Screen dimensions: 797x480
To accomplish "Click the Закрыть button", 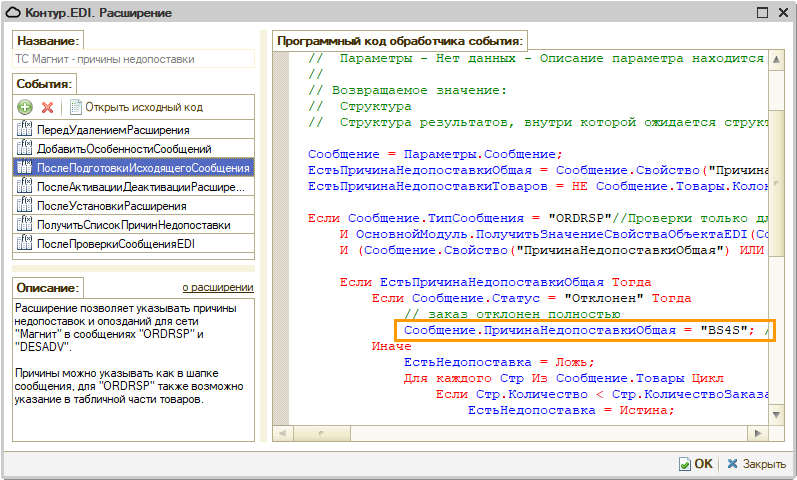I will 756,464.
